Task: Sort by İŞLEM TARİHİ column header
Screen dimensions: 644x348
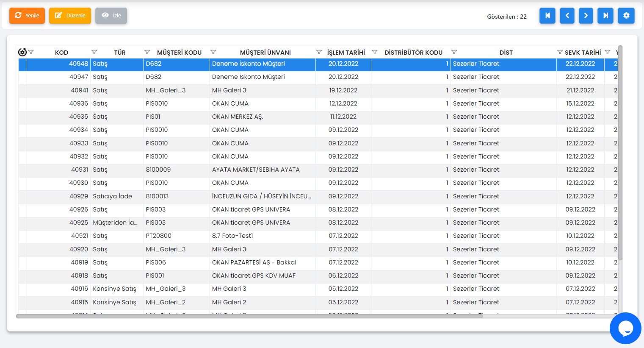Action: click(346, 53)
